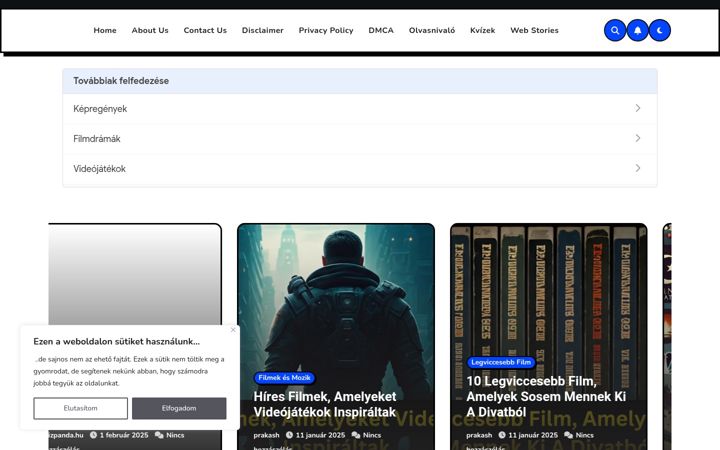Click comments icon beside 1 február 2025 date
This screenshot has width=720, height=450.
(x=159, y=435)
